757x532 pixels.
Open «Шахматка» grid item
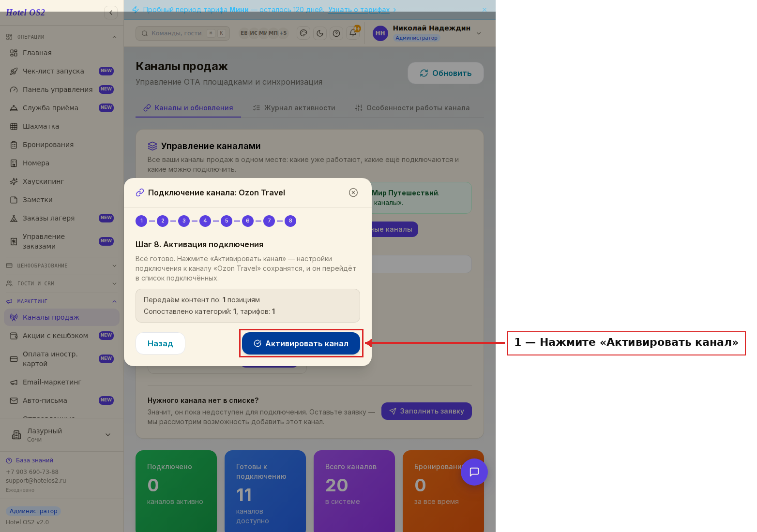click(61, 126)
